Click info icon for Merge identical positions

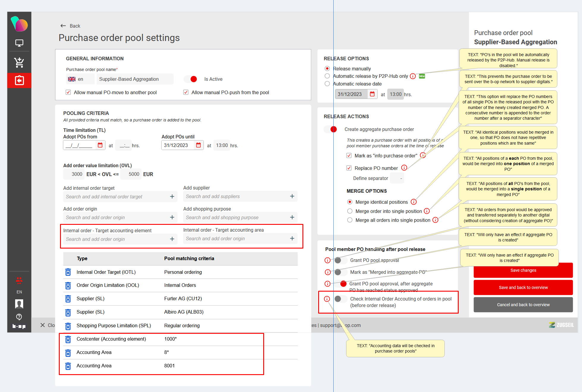coord(414,202)
